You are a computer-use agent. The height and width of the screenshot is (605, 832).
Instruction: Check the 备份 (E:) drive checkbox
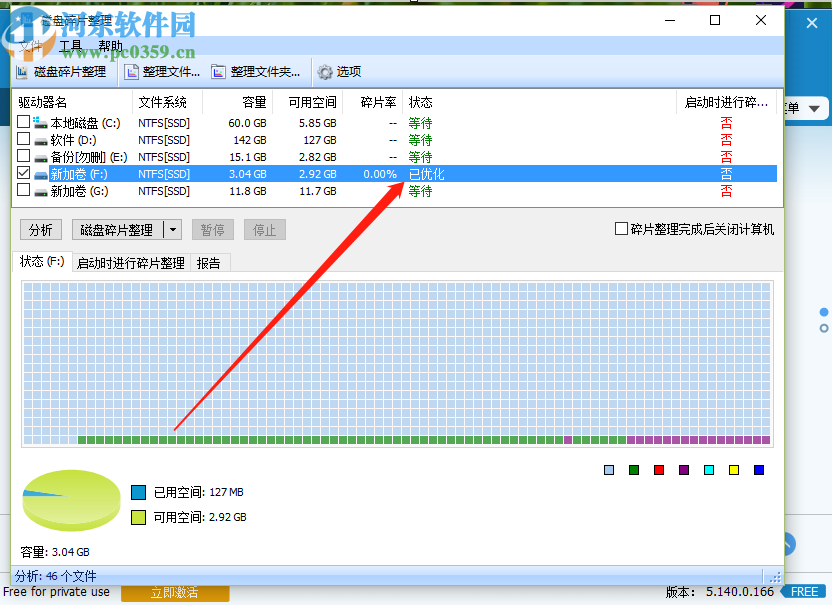23,156
